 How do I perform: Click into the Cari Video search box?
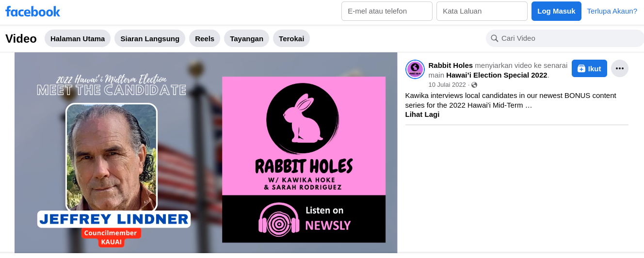[x=565, y=38]
